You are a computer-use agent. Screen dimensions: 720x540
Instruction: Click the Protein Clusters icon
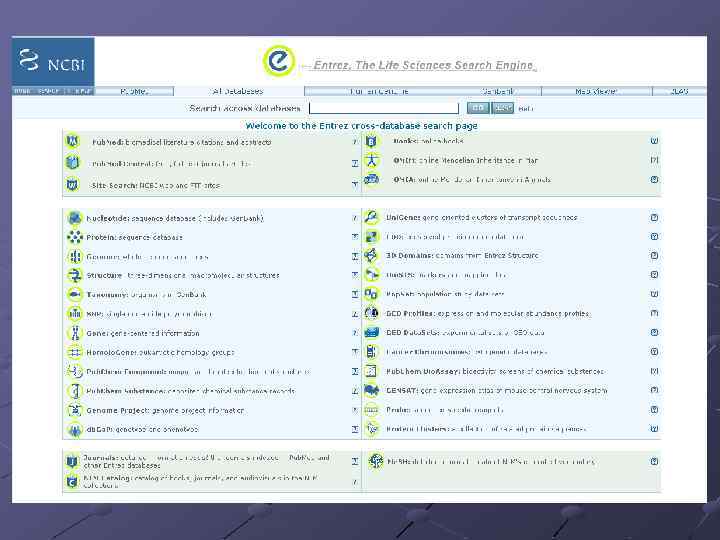[371, 429]
